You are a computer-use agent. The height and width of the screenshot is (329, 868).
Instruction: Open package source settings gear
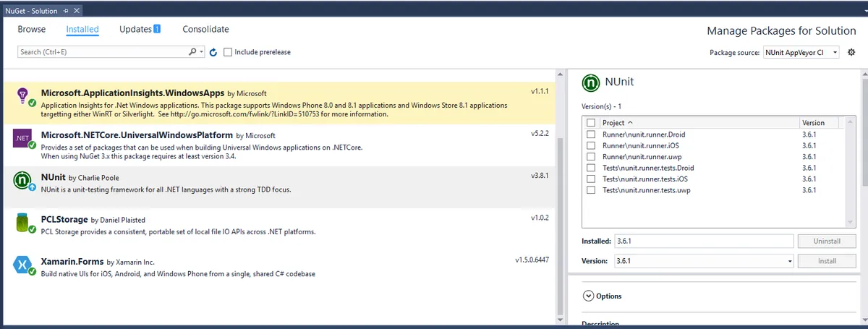tap(851, 52)
